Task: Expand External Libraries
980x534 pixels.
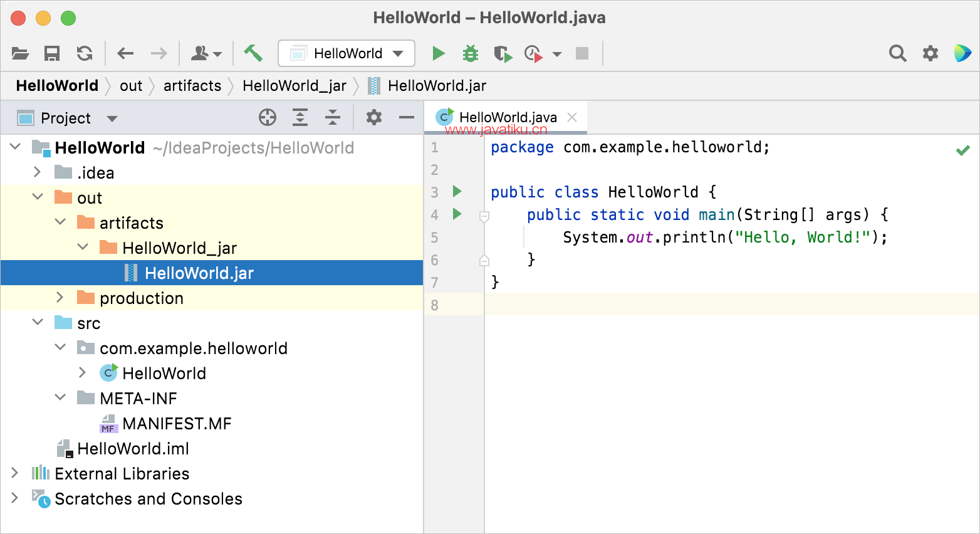Action: click(14, 473)
